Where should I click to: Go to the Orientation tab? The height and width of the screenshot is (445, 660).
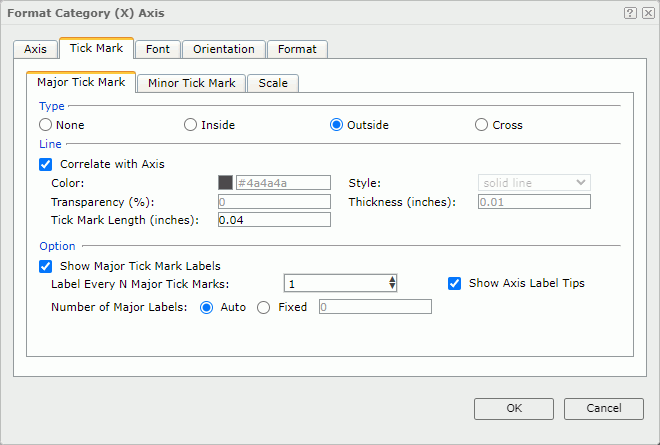click(x=224, y=49)
